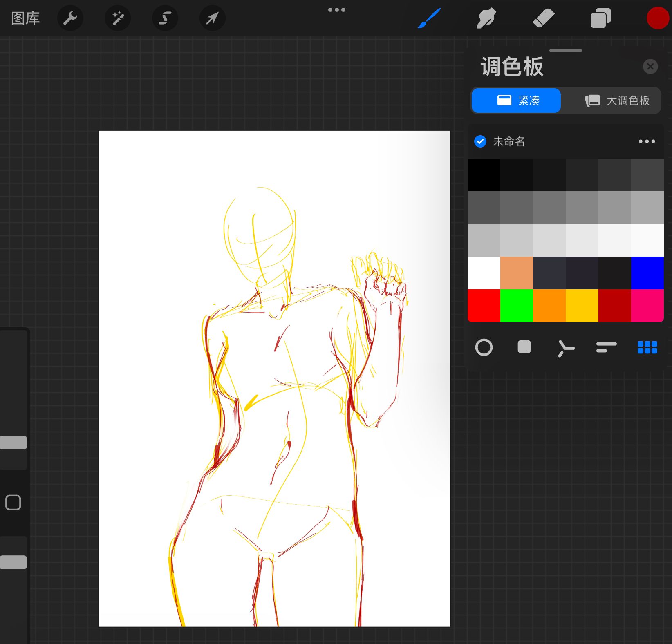This screenshot has width=672, height=644.
Task: Click the brush size slider handle
Action: tap(13, 443)
